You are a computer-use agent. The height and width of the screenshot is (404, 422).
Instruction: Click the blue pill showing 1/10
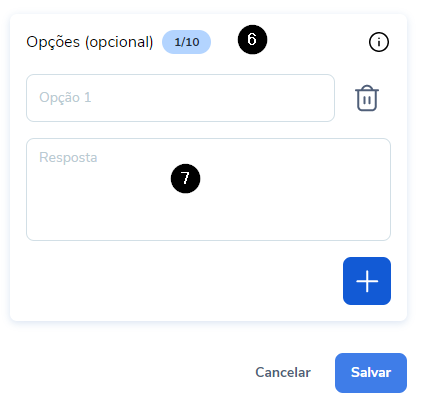(186, 42)
